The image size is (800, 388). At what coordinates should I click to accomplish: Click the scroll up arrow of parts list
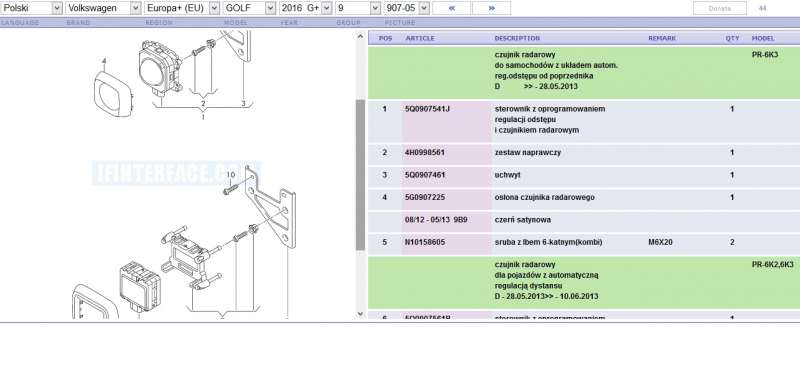click(360, 37)
